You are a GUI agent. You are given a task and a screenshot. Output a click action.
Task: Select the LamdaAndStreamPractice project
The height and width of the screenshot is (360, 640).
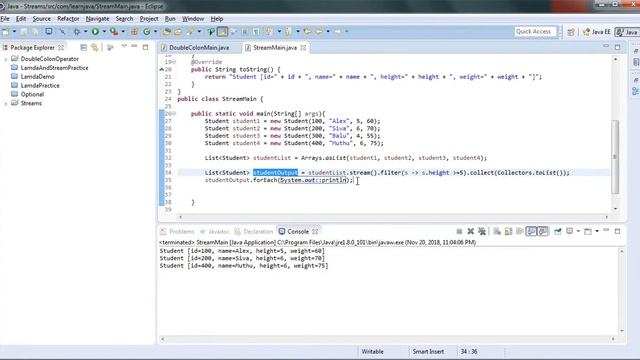coord(54,68)
